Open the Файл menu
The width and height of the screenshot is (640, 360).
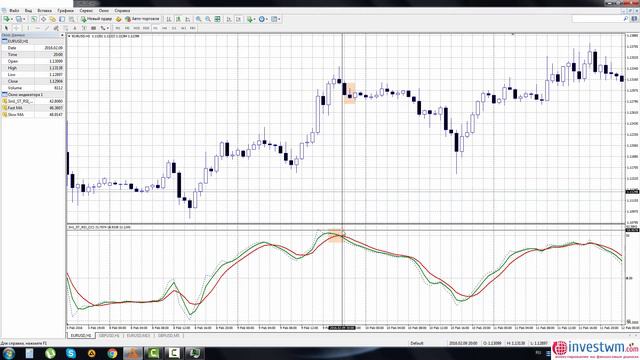[x=14, y=11]
